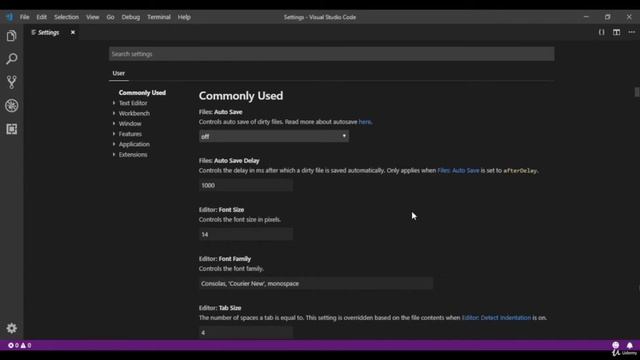The width and height of the screenshot is (640, 360).
Task: Open Settings JSON via braces icon
Action: (601, 32)
